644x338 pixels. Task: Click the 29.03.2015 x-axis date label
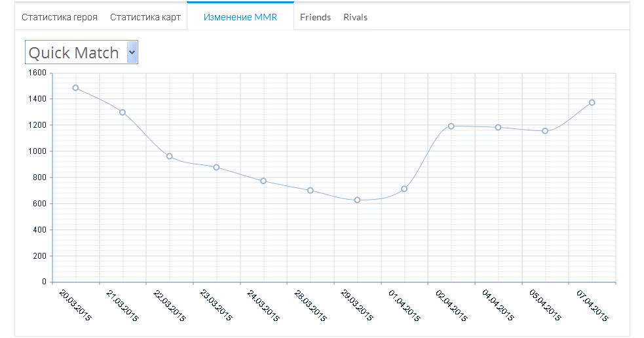point(357,306)
